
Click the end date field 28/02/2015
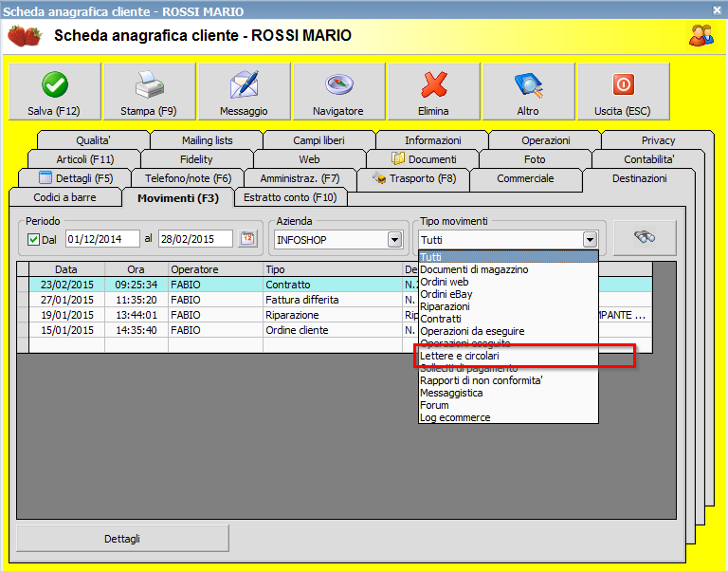coord(195,239)
